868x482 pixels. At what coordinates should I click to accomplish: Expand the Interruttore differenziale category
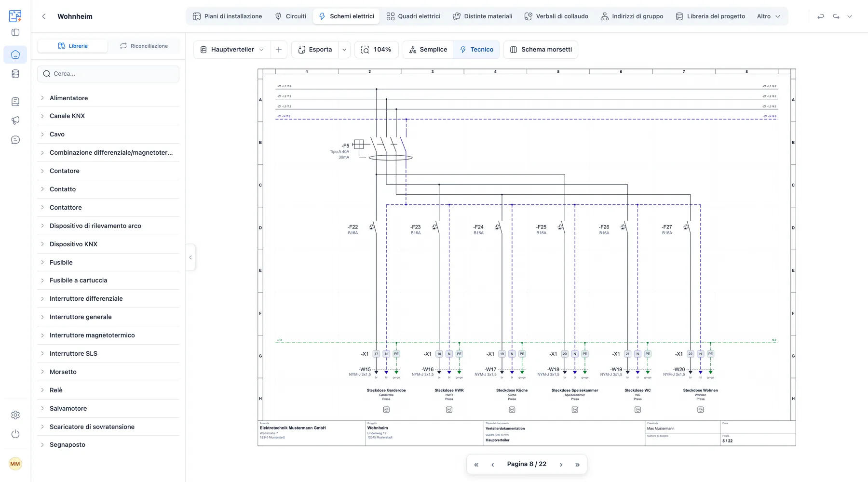tap(108, 299)
